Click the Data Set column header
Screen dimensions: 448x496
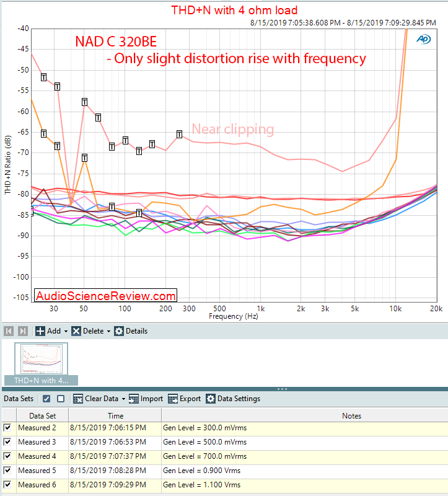(x=42, y=415)
